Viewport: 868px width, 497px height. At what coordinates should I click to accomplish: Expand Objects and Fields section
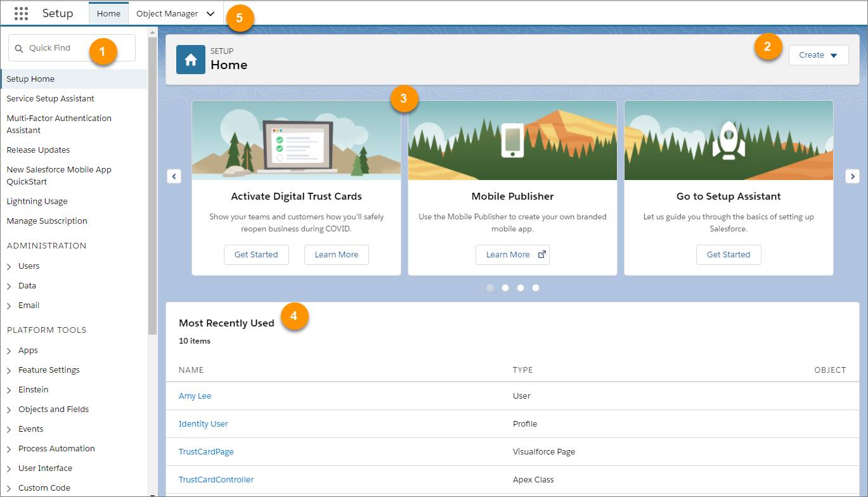pyautogui.click(x=11, y=409)
